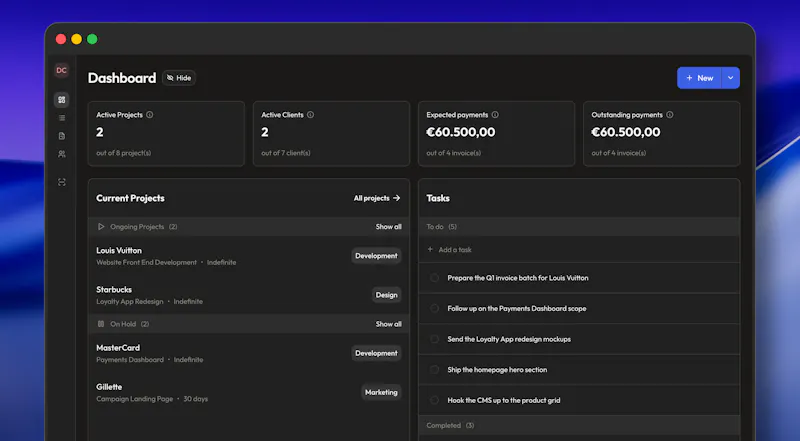This screenshot has height=441, width=800.
Task: Complete the Send Loyalty App redesign mockups task
Action: 434,339
